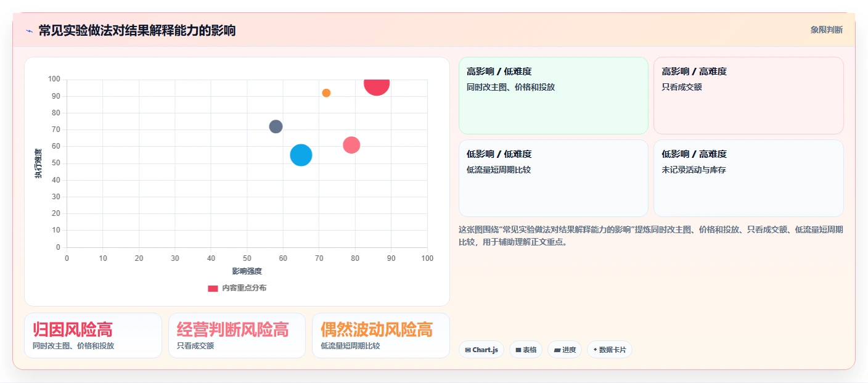Click the summary paragraph below quadrant cards
The image size is (868, 383).
tap(651, 236)
